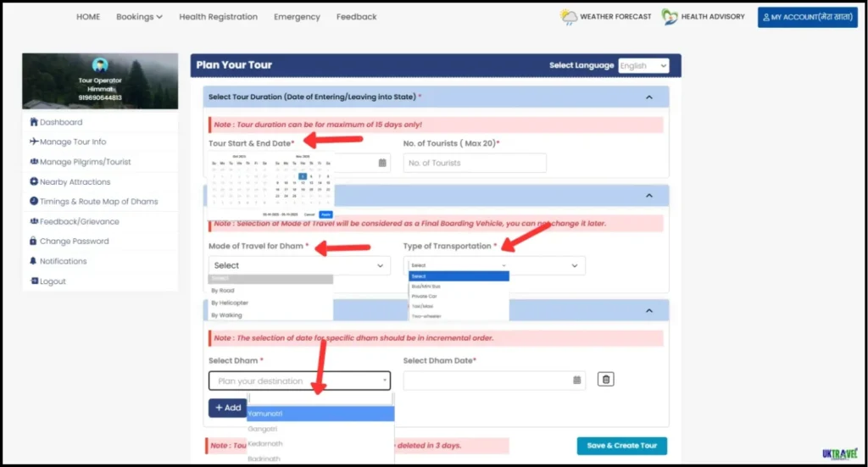Click the Tour Start & End Date calendar icon

click(x=382, y=163)
